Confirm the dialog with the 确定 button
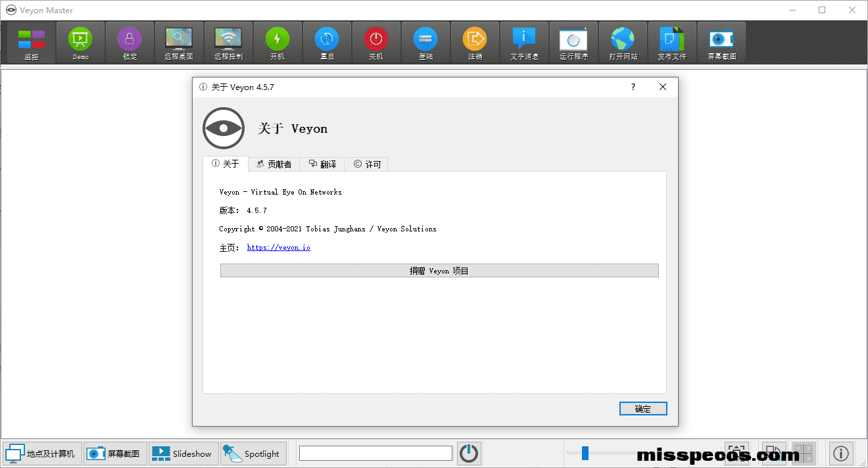The height and width of the screenshot is (468, 868). (643, 409)
